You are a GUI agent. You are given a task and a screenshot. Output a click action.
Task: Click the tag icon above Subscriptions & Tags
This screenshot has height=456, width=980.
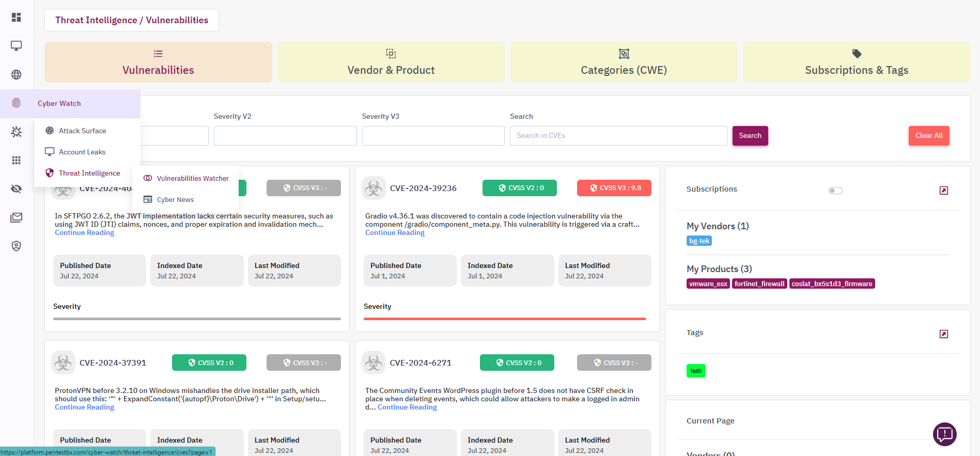pos(857,54)
